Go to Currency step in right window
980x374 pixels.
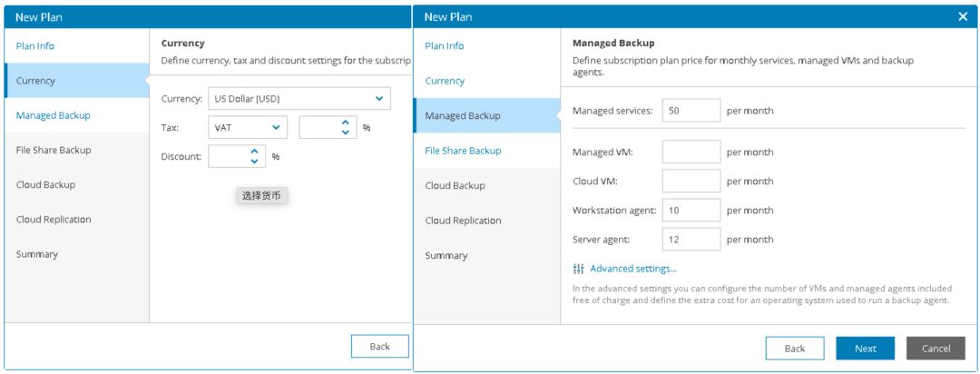click(445, 81)
